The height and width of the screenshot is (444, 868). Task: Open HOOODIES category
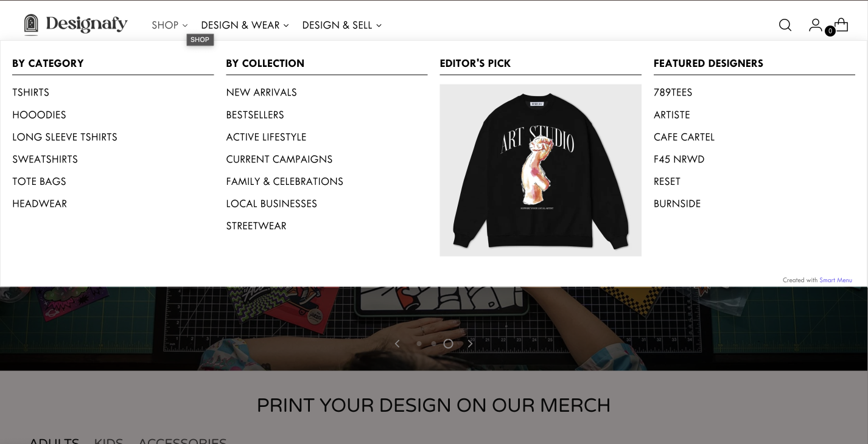pyautogui.click(x=39, y=115)
